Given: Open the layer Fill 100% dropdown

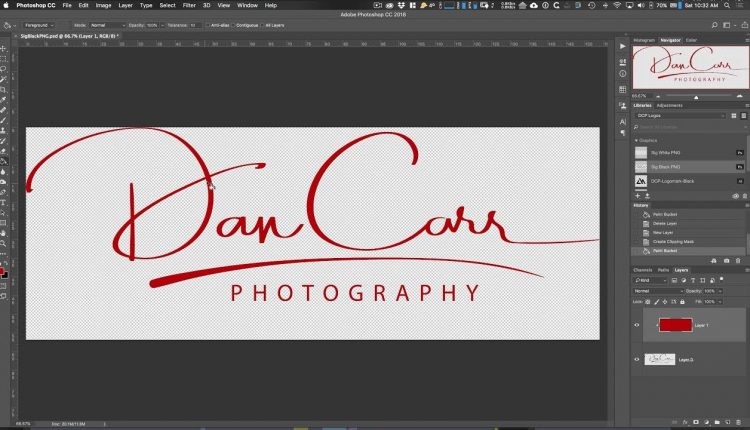Looking at the screenshot, I should [x=719, y=302].
